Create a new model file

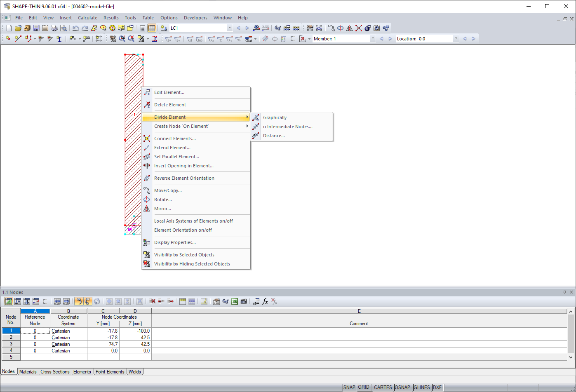pyautogui.click(x=9, y=28)
